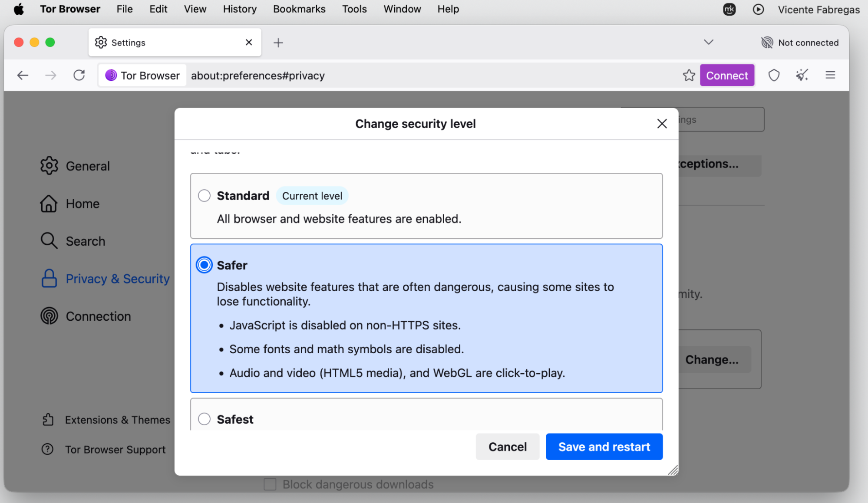The height and width of the screenshot is (503, 868).
Task: Open the hamburger application menu
Action: coord(830,76)
